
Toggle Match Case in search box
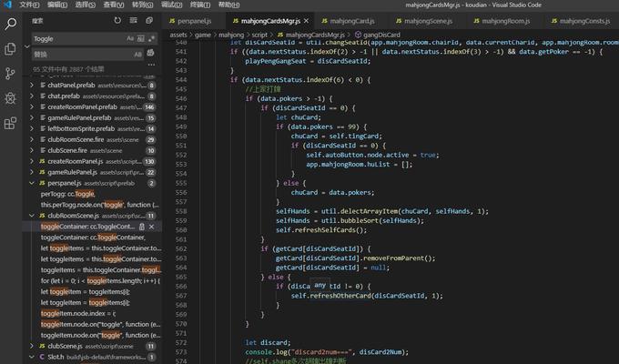click(x=130, y=39)
